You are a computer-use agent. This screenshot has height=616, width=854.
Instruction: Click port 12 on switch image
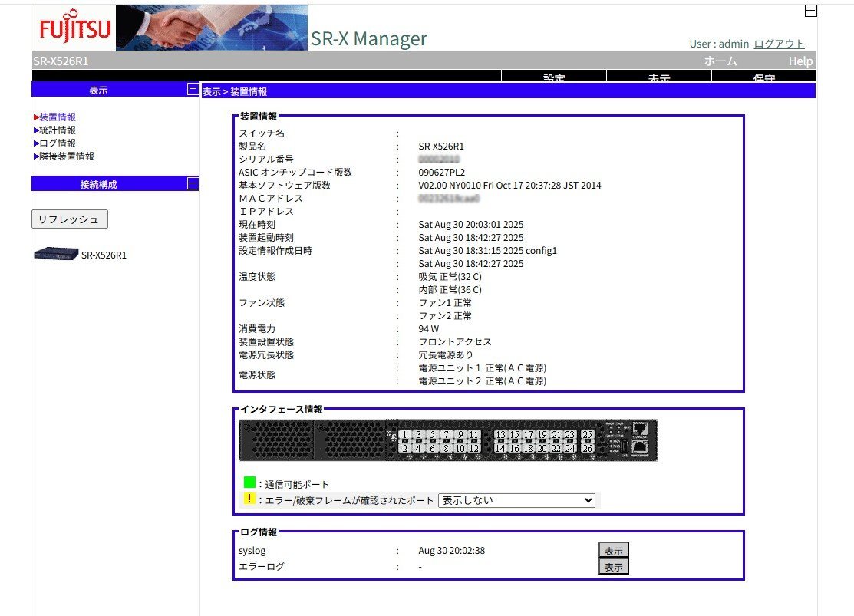(474, 448)
